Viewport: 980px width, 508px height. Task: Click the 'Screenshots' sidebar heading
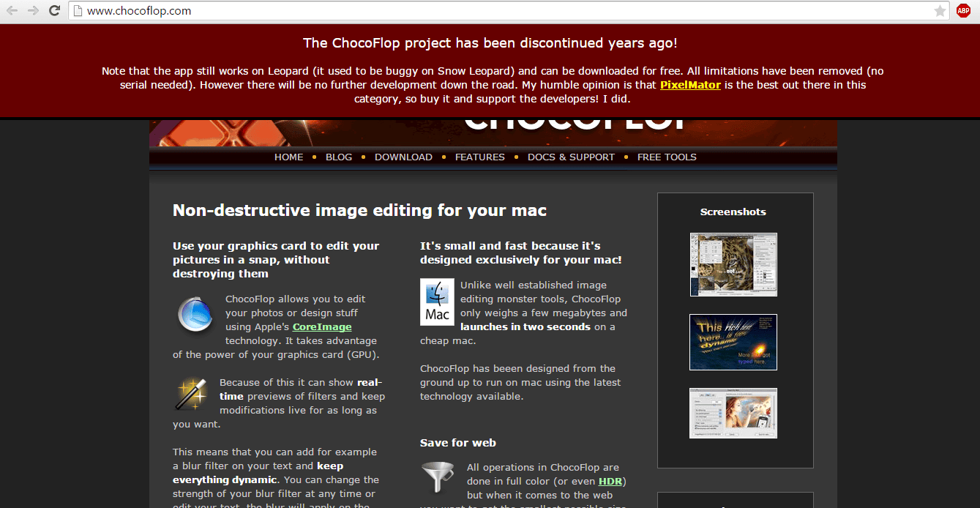coord(733,212)
